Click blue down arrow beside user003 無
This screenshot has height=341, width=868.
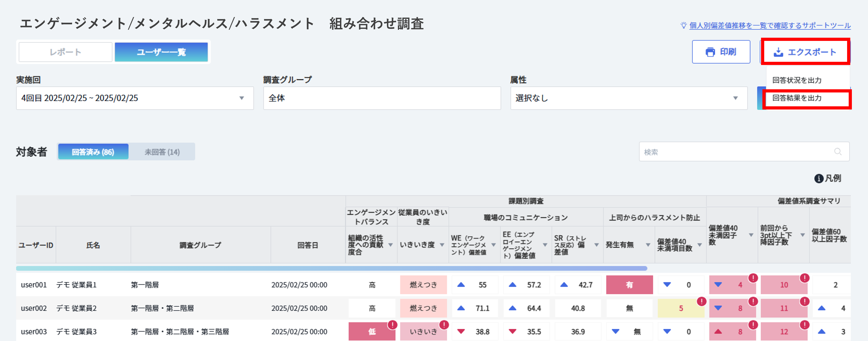pos(616,331)
